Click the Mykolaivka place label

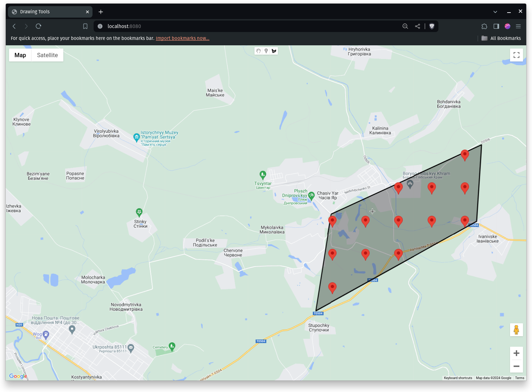[x=272, y=230]
